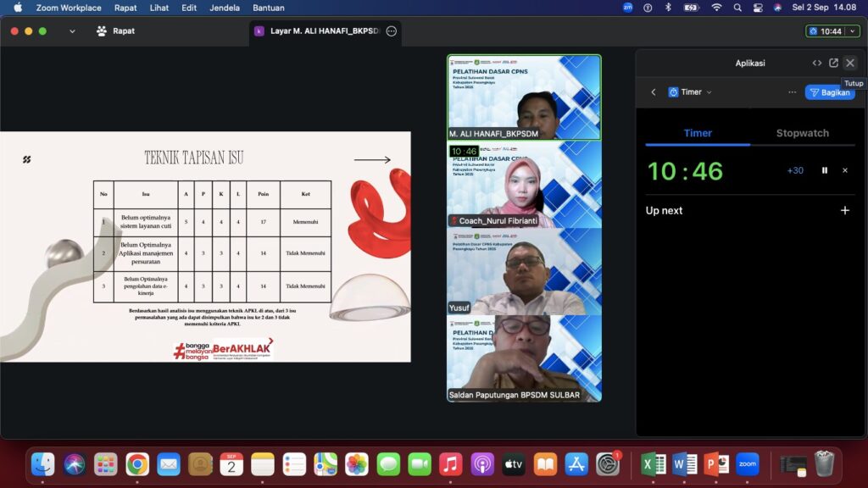The image size is (868, 488).
Task: Add 30 seconds with +30 button
Action: [x=795, y=170]
